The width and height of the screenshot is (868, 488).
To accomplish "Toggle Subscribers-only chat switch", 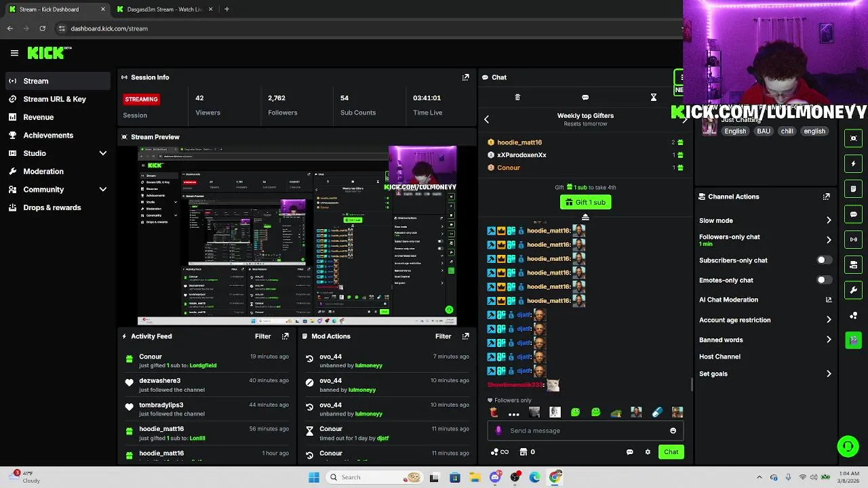I will point(824,260).
